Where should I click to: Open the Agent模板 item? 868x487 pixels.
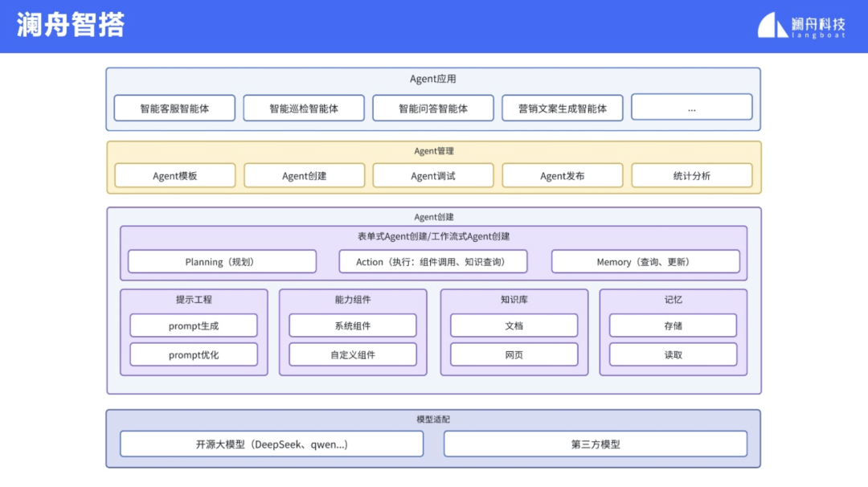pos(175,176)
